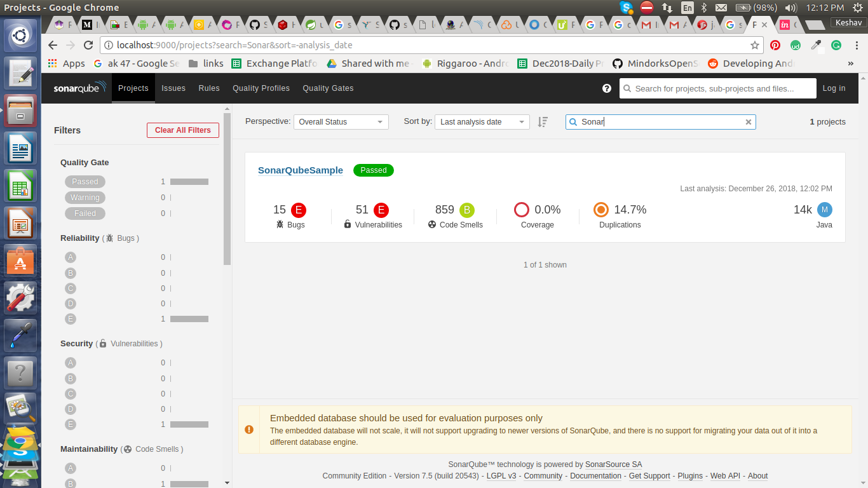This screenshot has height=488, width=868.
Task: Click the Bugs E rating badge
Action: click(x=299, y=210)
